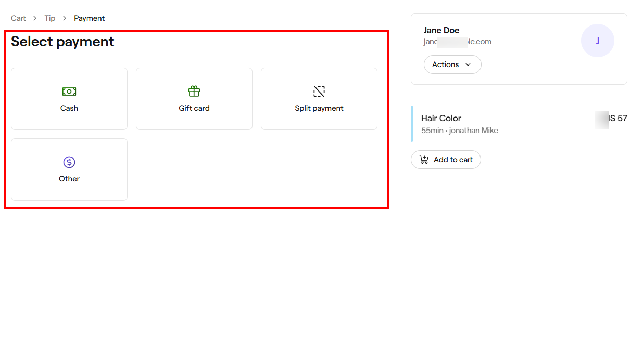Click the cart-plus icon in Add to cart
Viewport: 631px width, 364px height.
(424, 160)
